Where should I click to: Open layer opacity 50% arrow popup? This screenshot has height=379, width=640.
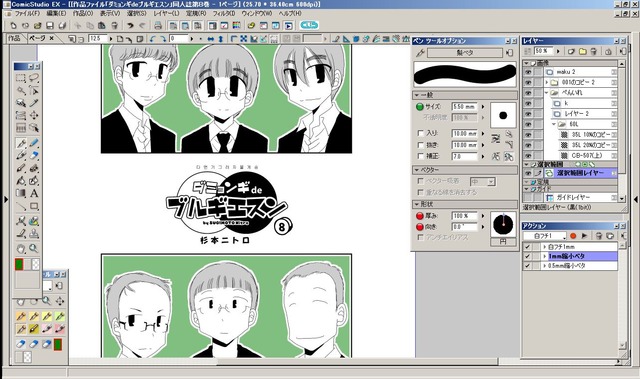pos(558,51)
